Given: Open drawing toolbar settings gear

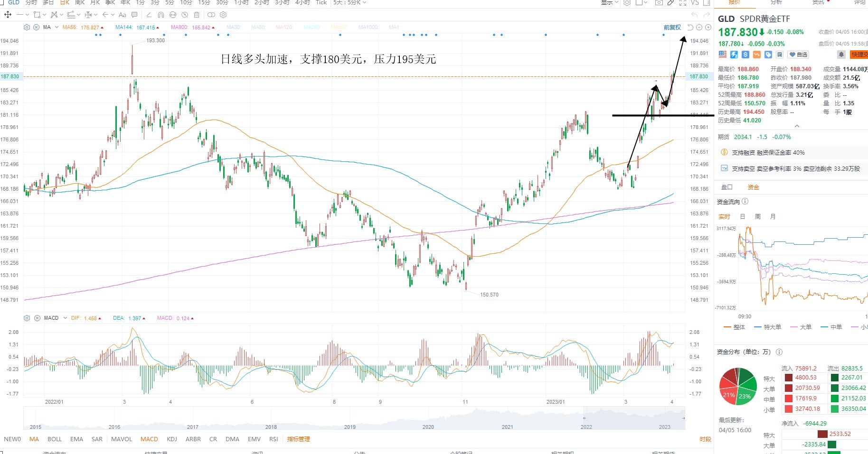Looking at the screenshot, I should [223, 15].
